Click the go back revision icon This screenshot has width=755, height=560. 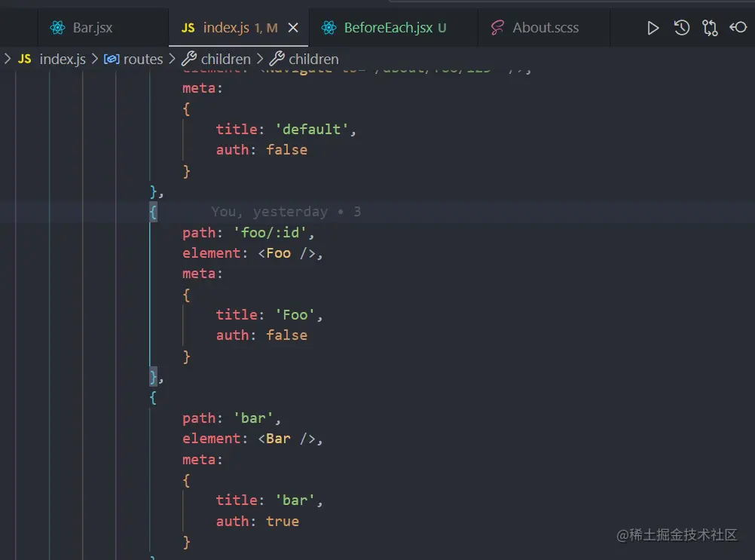pos(738,27)
